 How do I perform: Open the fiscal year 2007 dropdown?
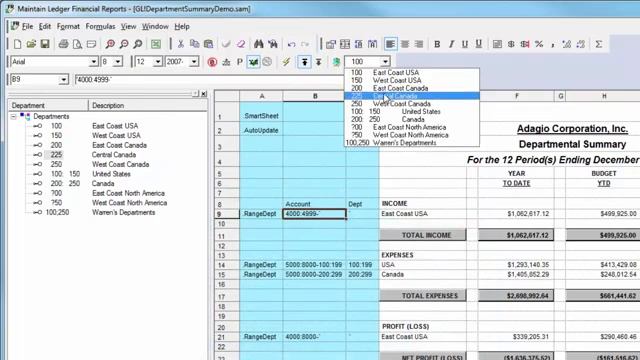194,62
